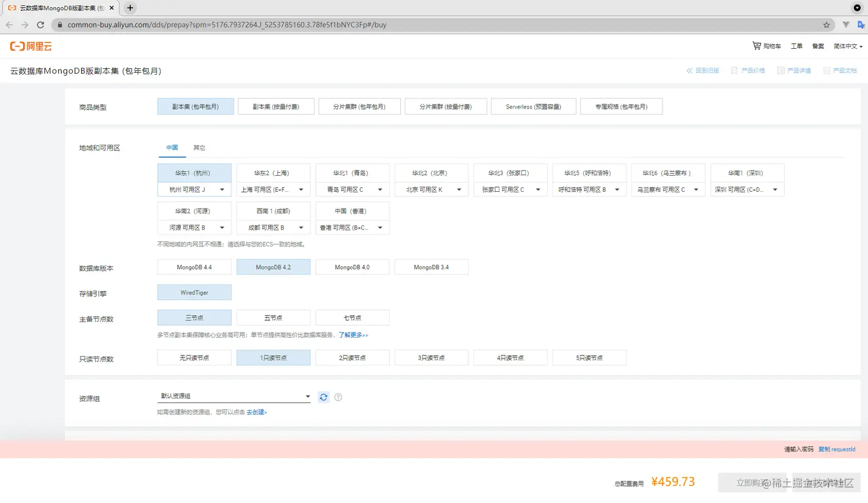Expand the 呼和浩特 可用区 B zone dropdown

click(589, 189)
